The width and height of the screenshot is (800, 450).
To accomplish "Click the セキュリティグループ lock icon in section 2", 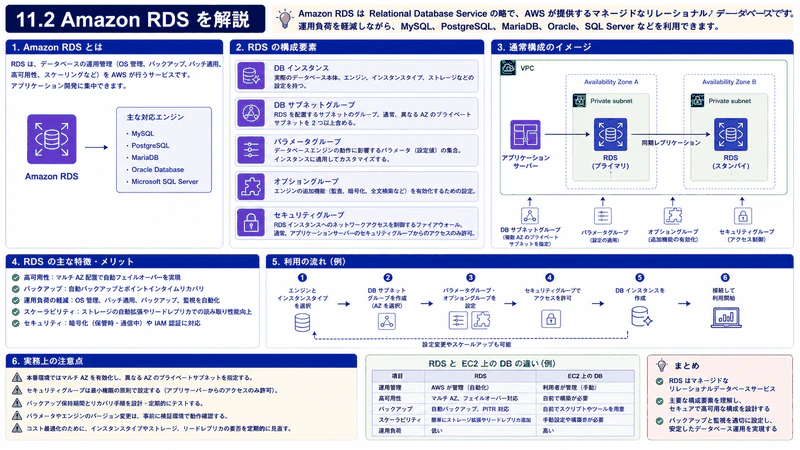I will pyautogui.click(x=251, y=222).
